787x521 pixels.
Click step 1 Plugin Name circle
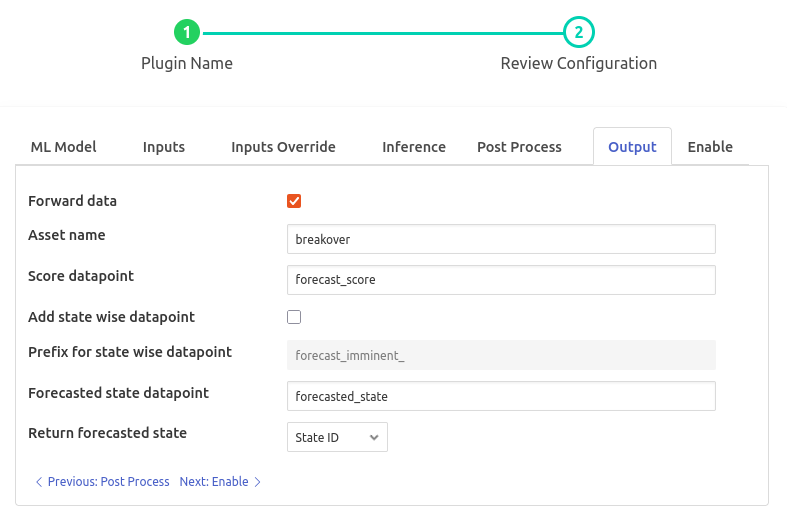click(187, 33)
